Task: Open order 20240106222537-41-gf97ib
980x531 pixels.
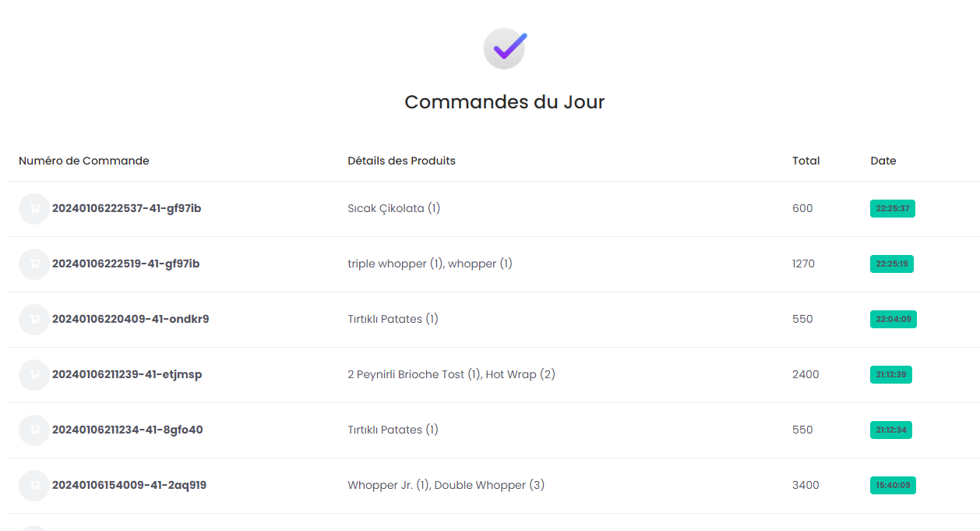Action: point(127,208)
